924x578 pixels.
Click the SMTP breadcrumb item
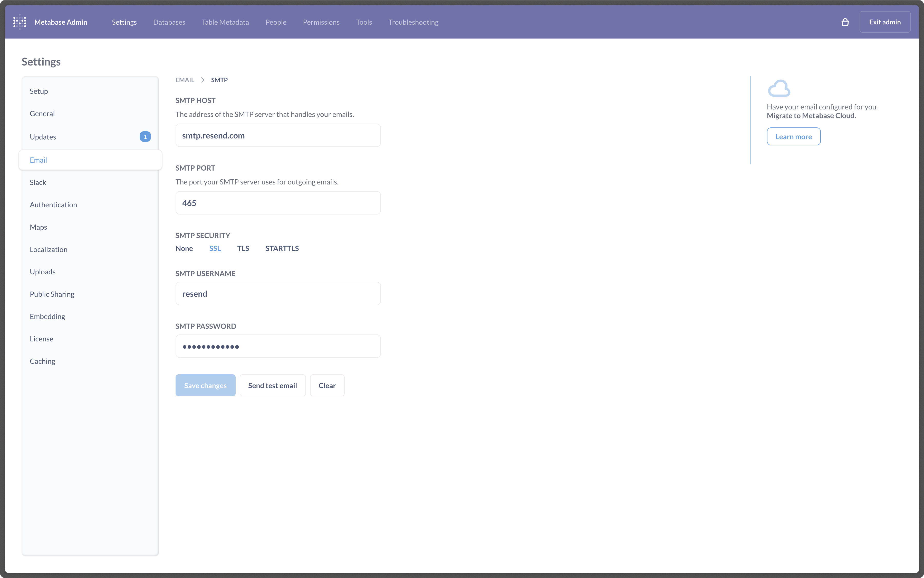point(219,80)
